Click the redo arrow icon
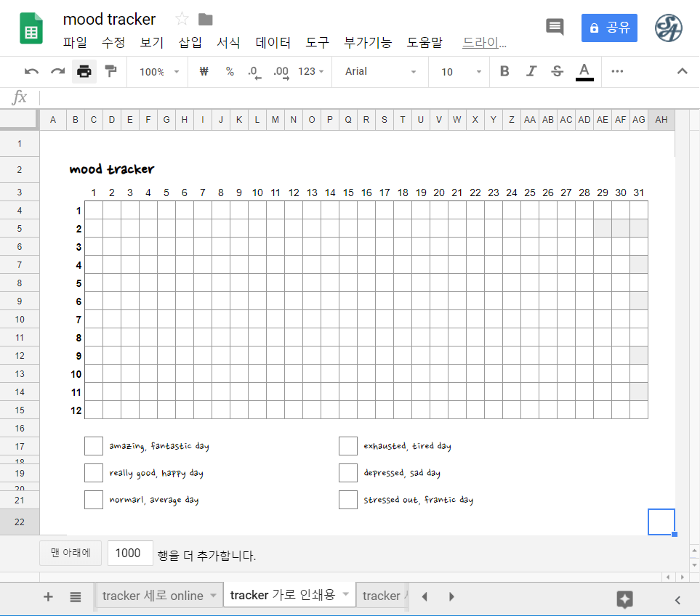 click(57, 71)
